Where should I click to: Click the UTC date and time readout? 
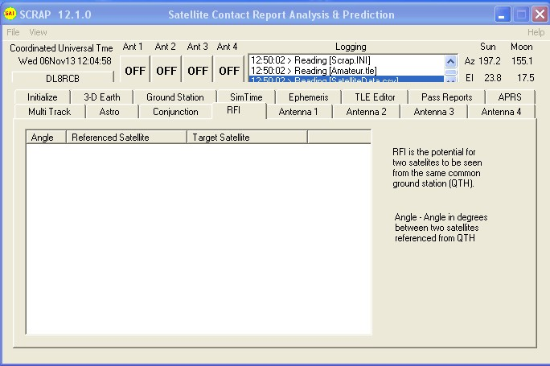65,61
